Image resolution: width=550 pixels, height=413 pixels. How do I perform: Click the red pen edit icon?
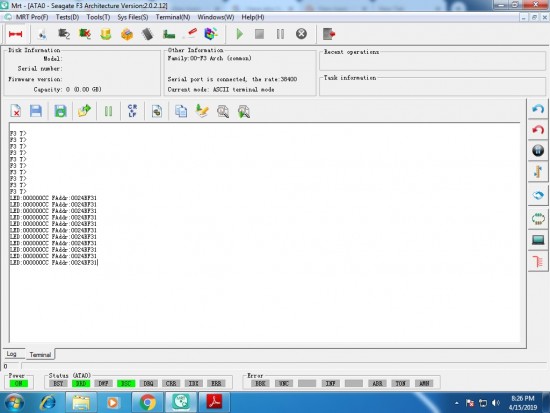(x=190, y=34)
